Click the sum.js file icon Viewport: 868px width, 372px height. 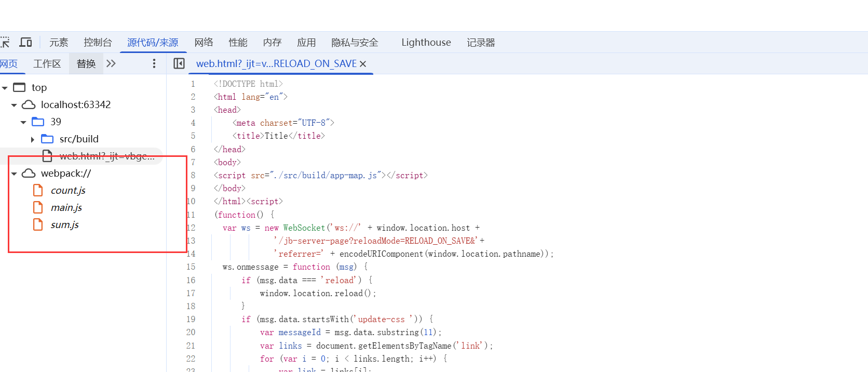(x=38, y=224)
